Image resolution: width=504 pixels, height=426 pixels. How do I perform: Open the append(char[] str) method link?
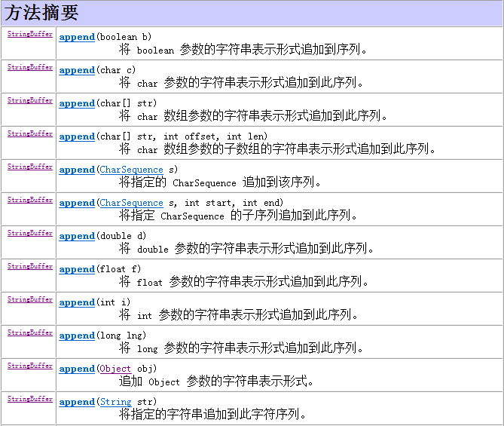click(77, 103)
